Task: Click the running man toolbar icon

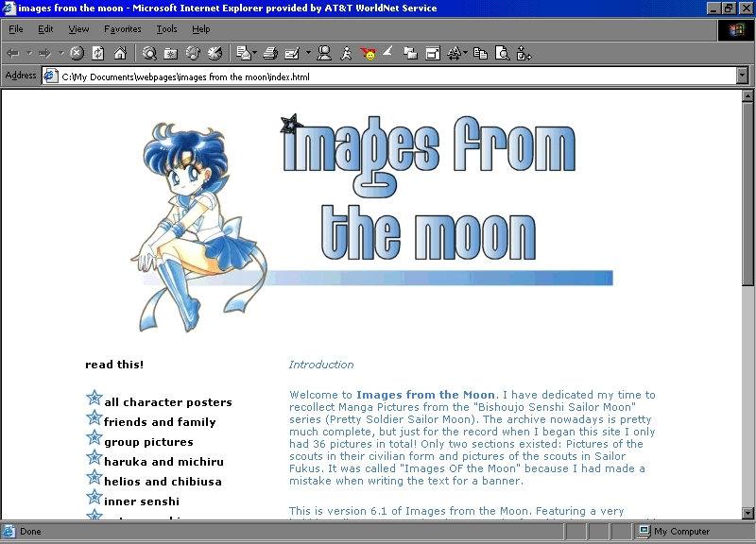Action: 346,53
